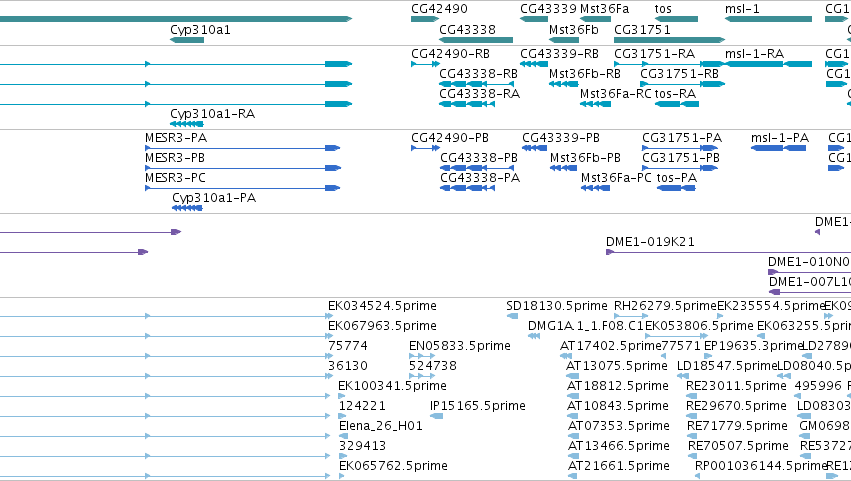Click the msl-1 gene feature

[x=768, y=19]
